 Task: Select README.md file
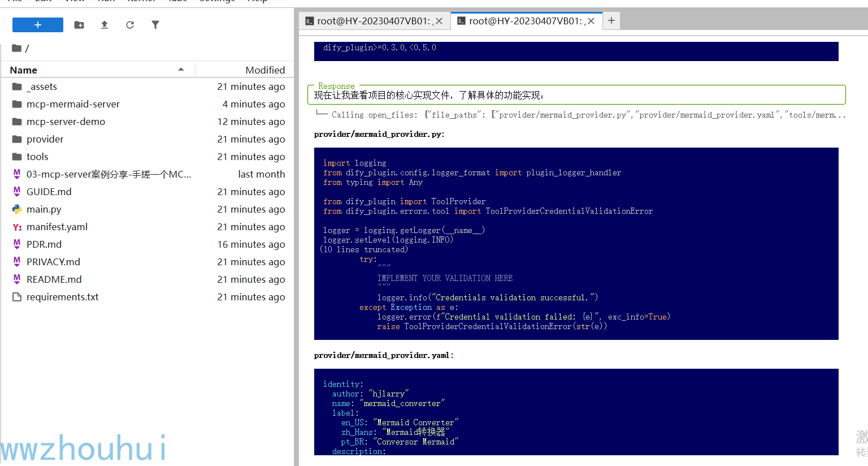148,279
